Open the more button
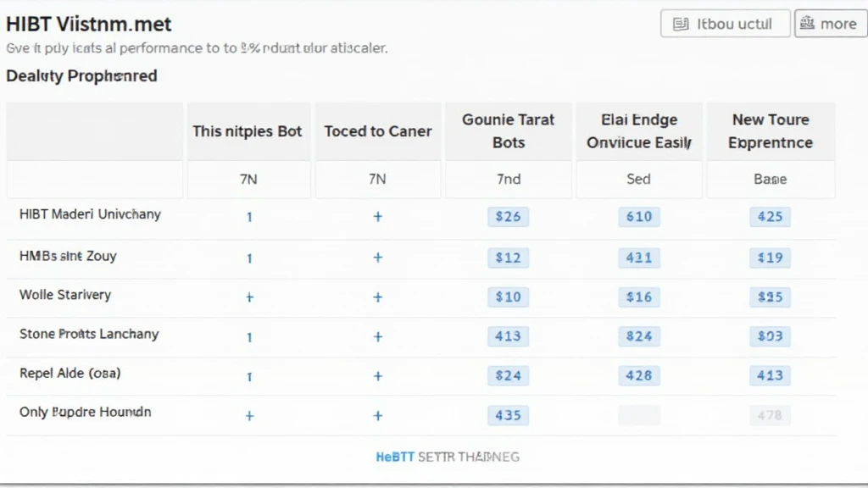868x488 pixels. 829,24
